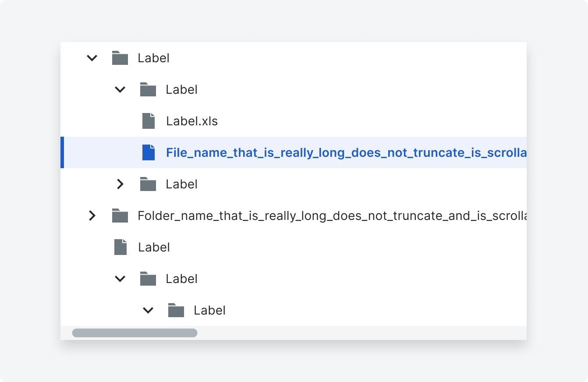Click folder icon just below the Label file
Image resolution: width=588 pixels, height=382 pixels.
pos(148,279)
